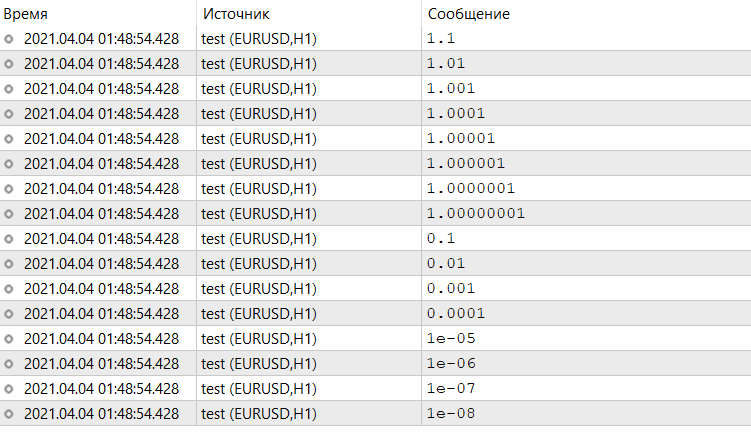Viewport: 751px width, 438px height.
Task: Select the log icon beside message 0.001
Action: [x=10, y=289]
